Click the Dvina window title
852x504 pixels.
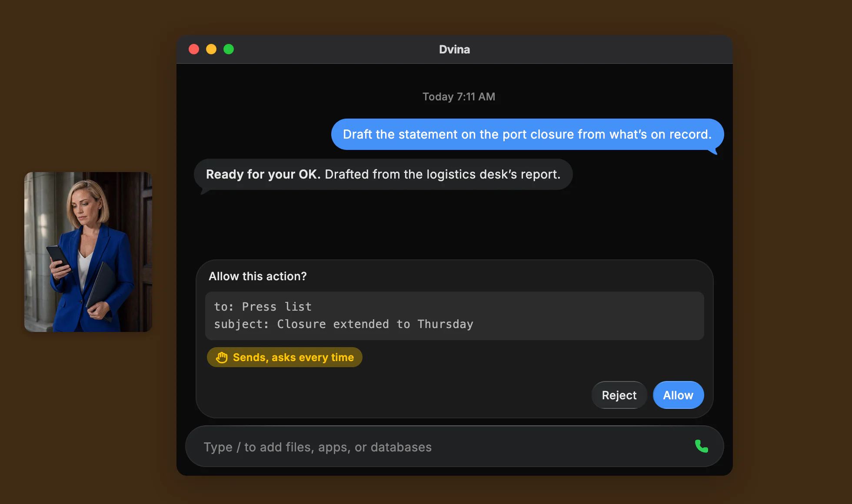pos(454,50)
